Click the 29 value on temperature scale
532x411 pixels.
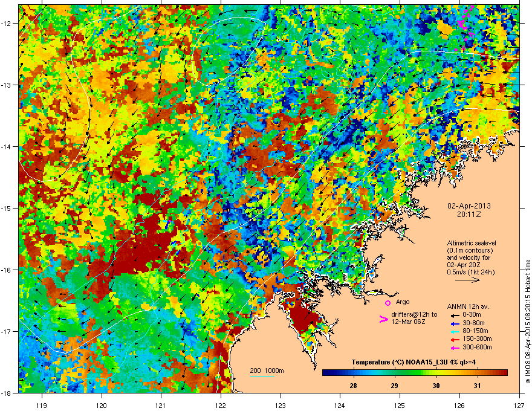[394, 386]
